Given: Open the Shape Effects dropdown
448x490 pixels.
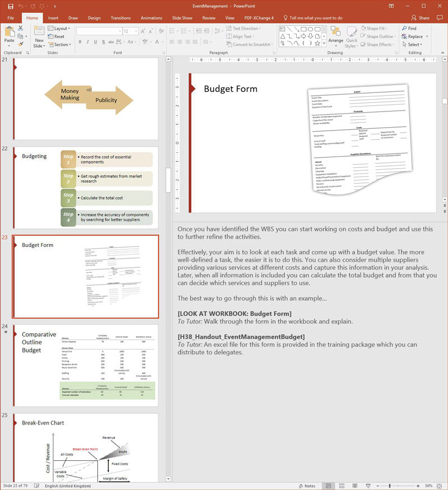Looking at the screenshot, I should [377, 44].
